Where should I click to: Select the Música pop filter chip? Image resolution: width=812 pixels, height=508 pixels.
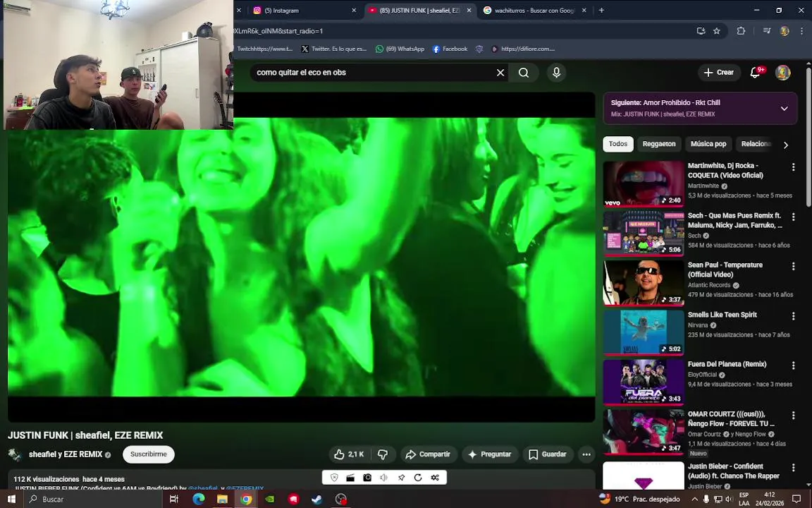(x=708, y=144)
